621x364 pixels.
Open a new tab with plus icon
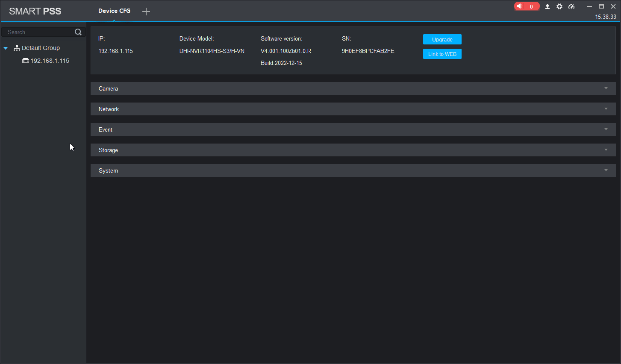tap(146, 12)
